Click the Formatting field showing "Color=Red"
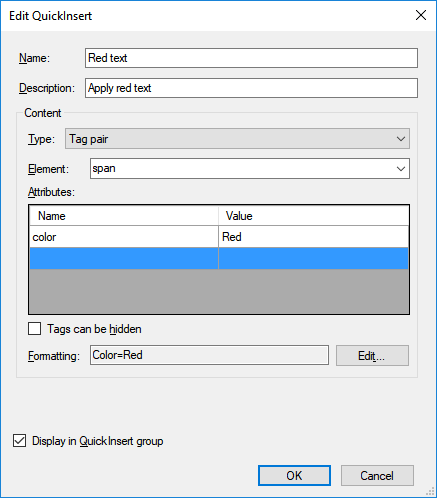This screenshot has width=437, height=498. 209,355
